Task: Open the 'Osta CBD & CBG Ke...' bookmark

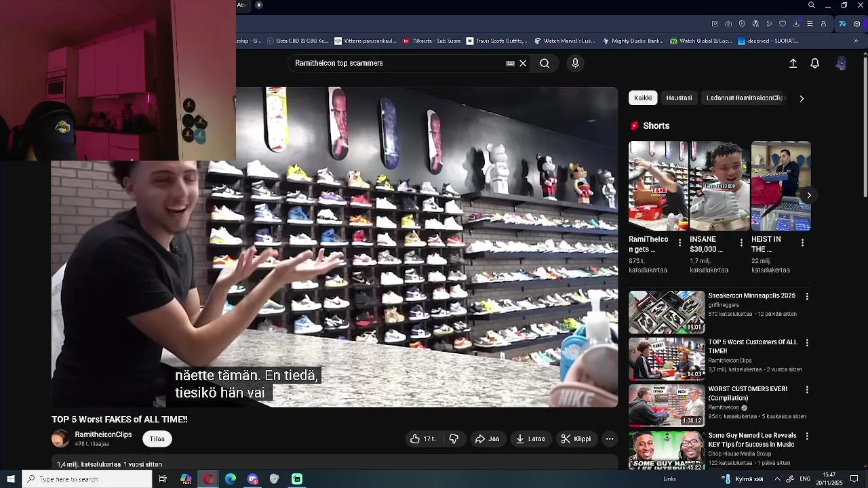Action: pyautogui.click(x=298, y=41)
